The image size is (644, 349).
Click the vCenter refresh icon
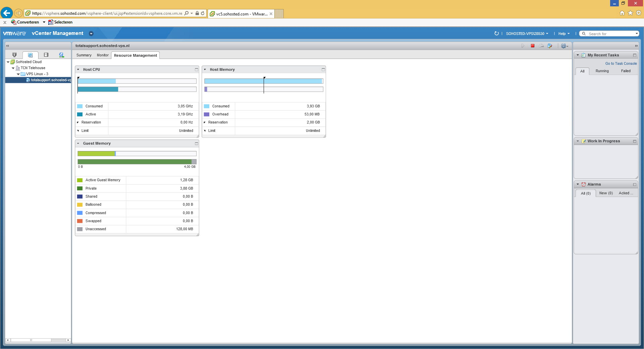(x=496, y=34)
